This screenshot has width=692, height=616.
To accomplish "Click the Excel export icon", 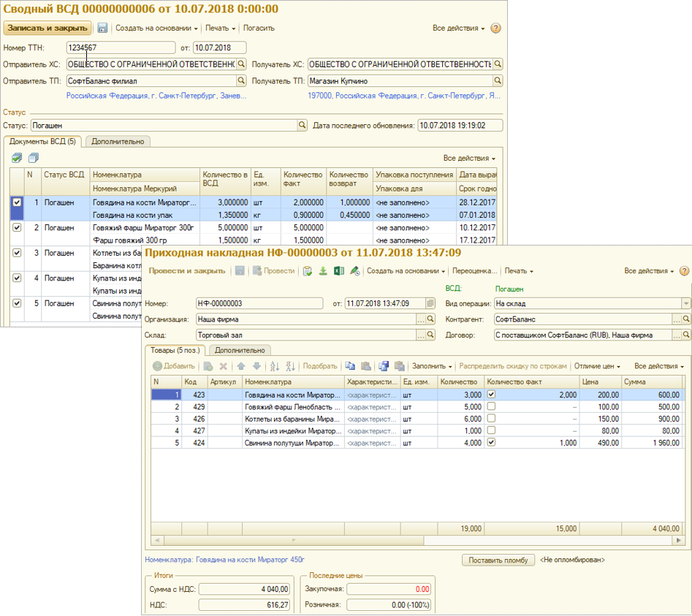I will click(339, 271).
